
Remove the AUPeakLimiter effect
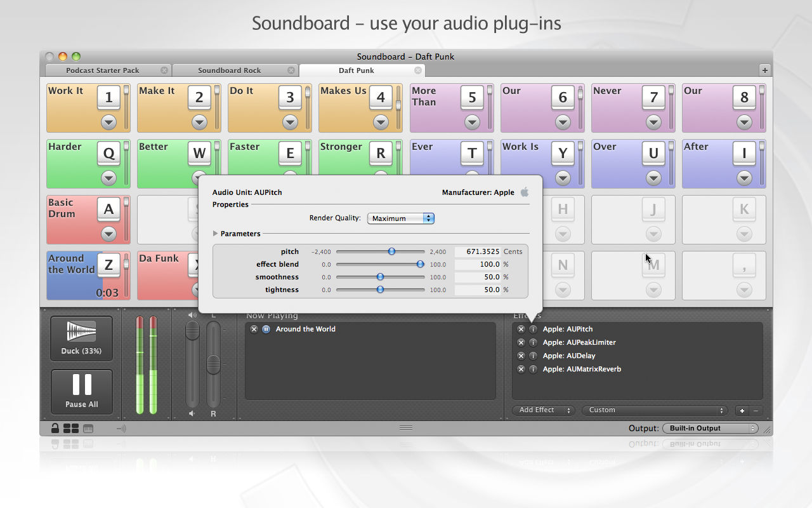[521, 342]
